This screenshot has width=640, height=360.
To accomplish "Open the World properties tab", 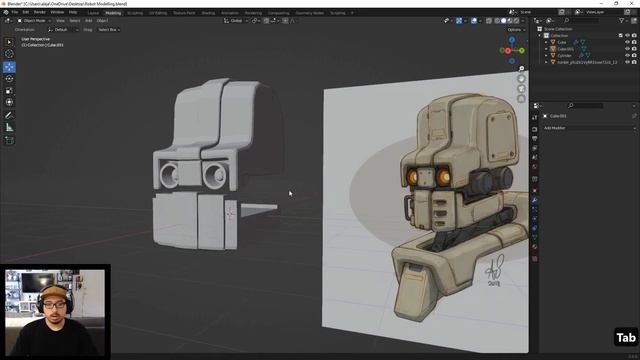I will point(535,167).
